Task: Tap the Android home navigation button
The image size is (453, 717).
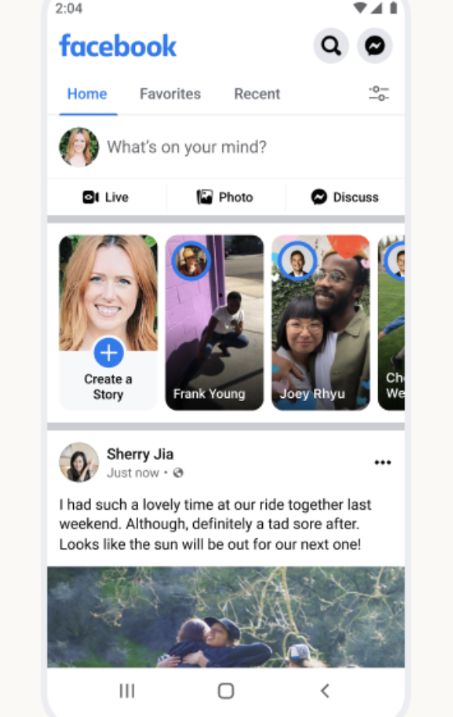Action: (x=226, y=690)
